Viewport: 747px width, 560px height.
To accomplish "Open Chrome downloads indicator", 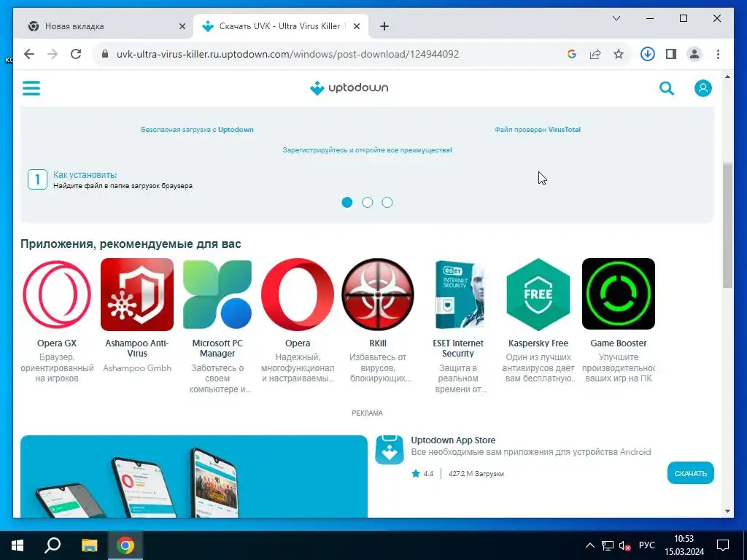I will [x=648, y=54].
